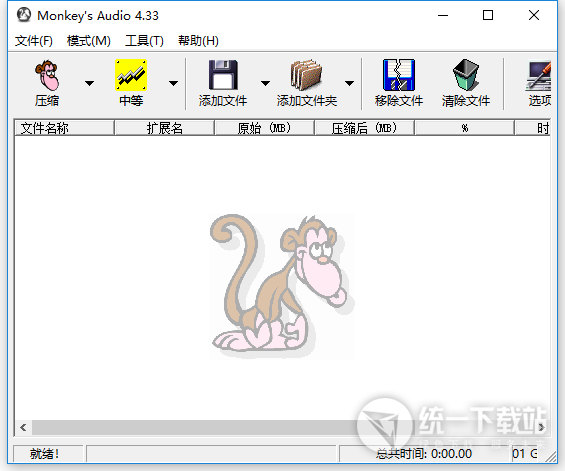Screen dimensions: 565x471
Task: Open the 帮助(H) menu
Action: 198,41
